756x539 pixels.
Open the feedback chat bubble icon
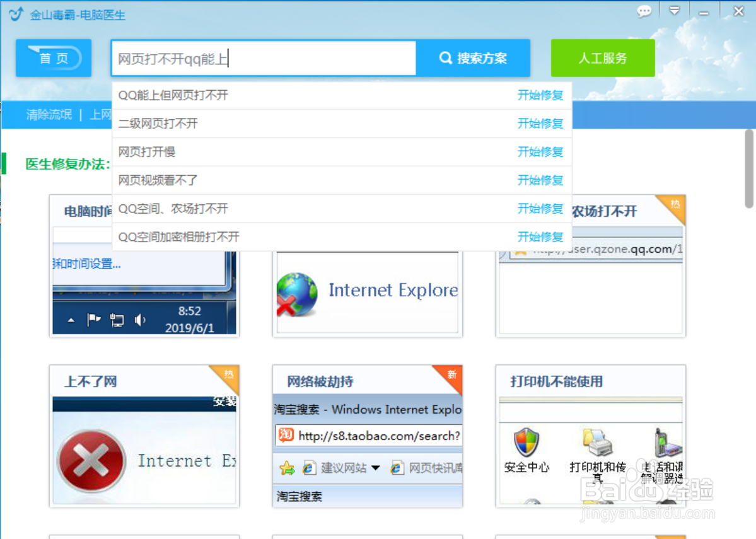coord(644,11)
